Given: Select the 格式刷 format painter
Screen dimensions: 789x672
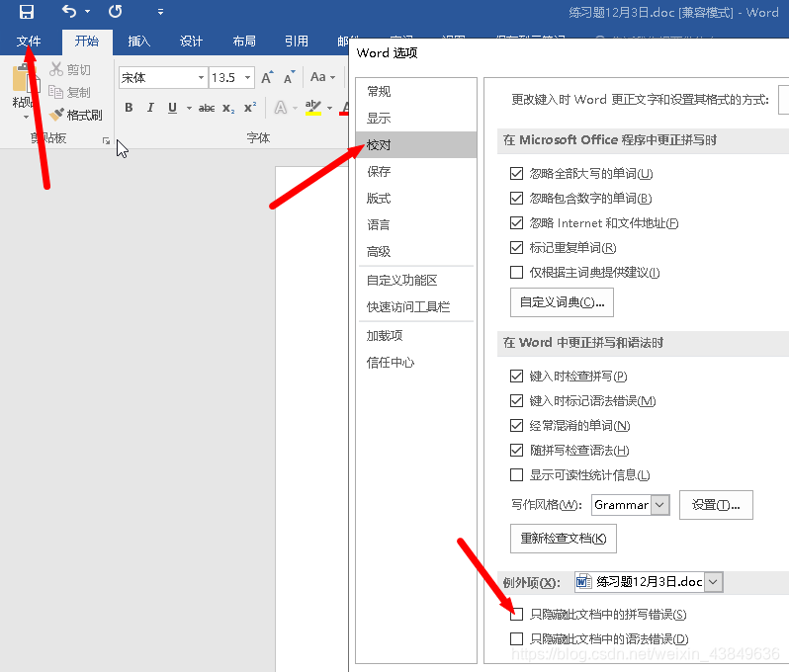Looking at the screenshot, I should coord(76,116).
